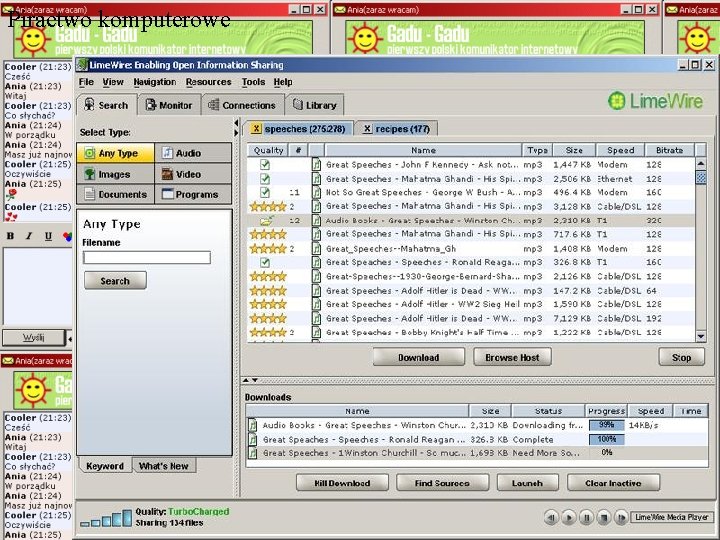
Task: Click media player stop button
Action: pyautogui.click(x=603, y=518)
